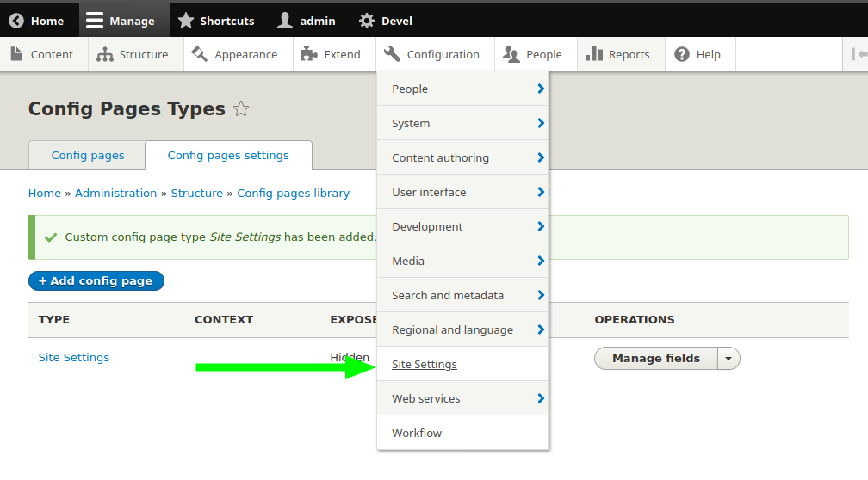The image size is (868, 480).
Task: Click the Extend puzzle piece icon
Action: 309,54
